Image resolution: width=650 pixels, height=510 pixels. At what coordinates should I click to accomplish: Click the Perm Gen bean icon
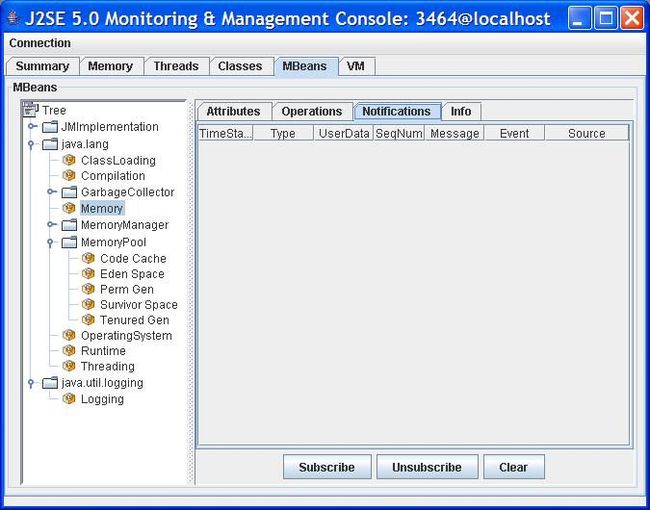pyautogui.click(x=88, y=289)
